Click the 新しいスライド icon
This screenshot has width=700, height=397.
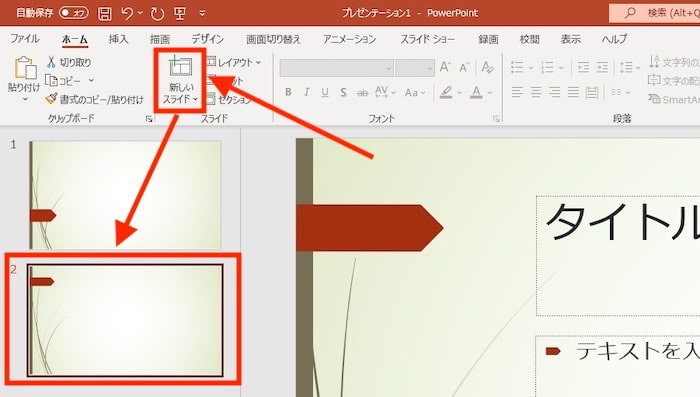(x=180, y=67)
